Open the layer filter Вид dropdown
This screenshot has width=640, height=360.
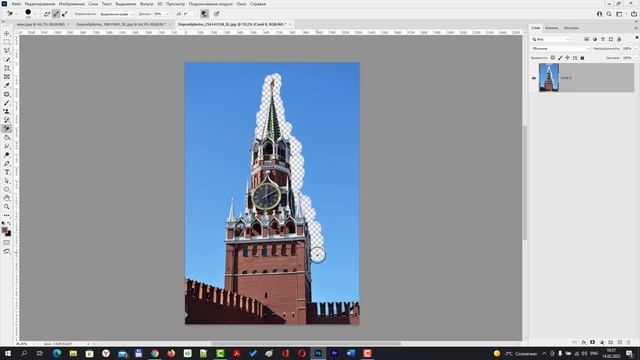(x=551, y=39)
